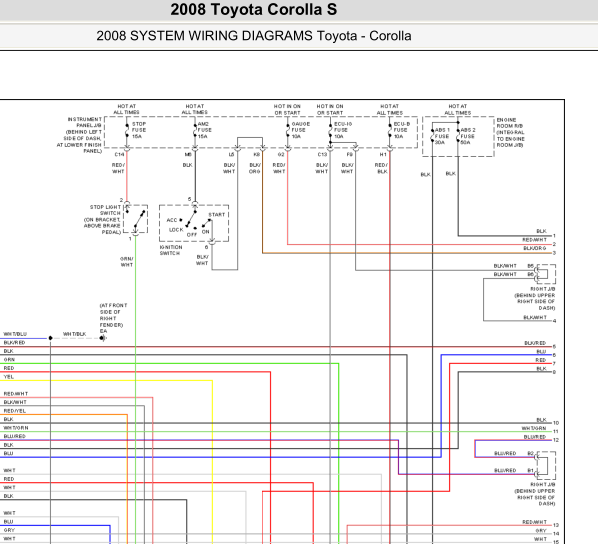Screen dimensions: 598x544
Task: Click the ECU-IG FUSE 10A label
Action: coord(343,130)
